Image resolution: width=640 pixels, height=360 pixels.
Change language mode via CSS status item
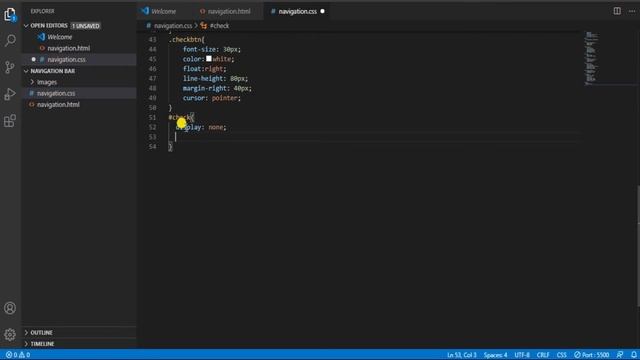click(x=561, y=355)
